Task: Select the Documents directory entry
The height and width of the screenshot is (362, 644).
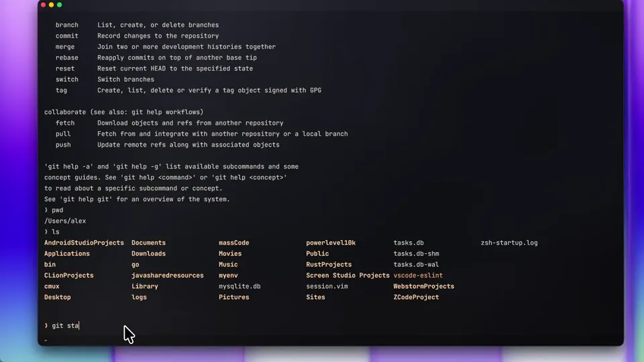Action: click(148, 243)
